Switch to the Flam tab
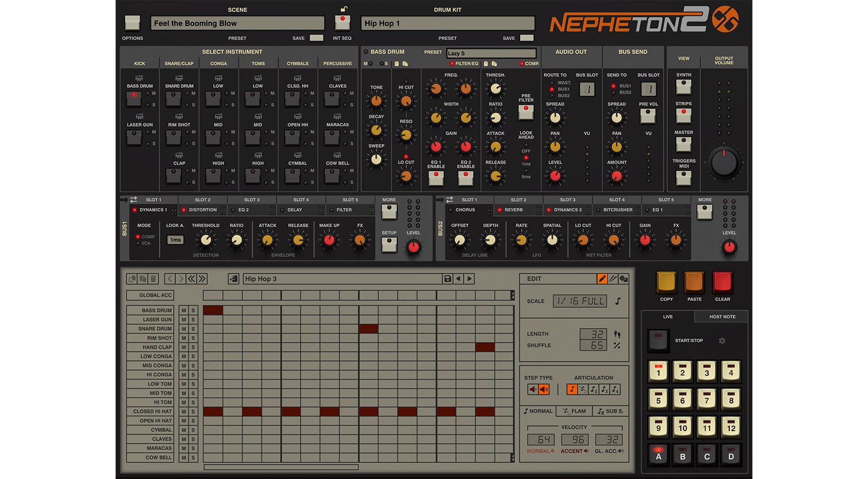Viewport: 868px width, 479px height. [574, 411]
